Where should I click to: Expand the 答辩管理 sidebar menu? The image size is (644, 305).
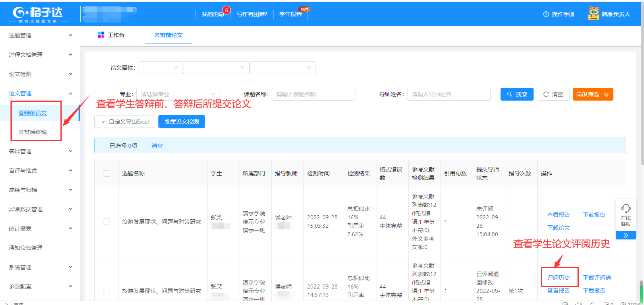39,151
